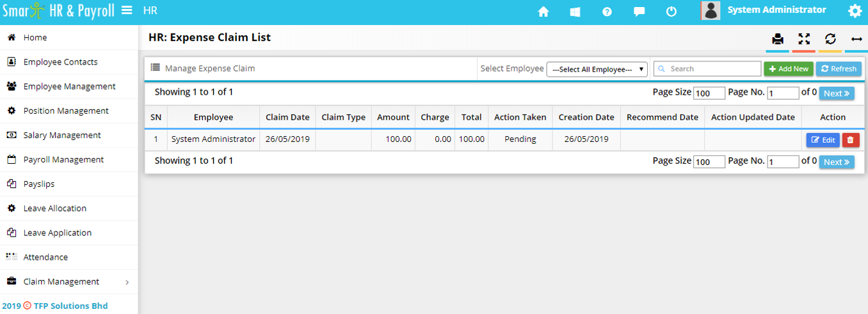868x314 pixels.
Task: Go to the home icon in top bar
Action: [x=543, y=12]
